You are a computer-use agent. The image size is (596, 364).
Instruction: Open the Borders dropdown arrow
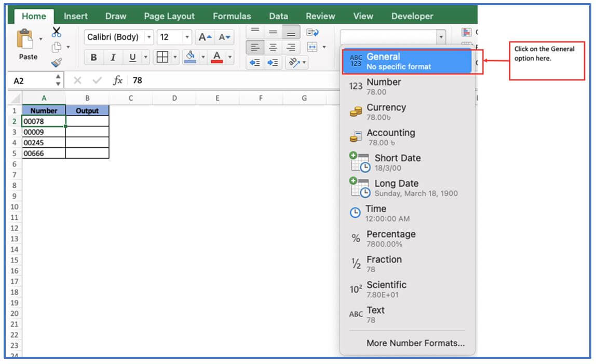[175, 58]
